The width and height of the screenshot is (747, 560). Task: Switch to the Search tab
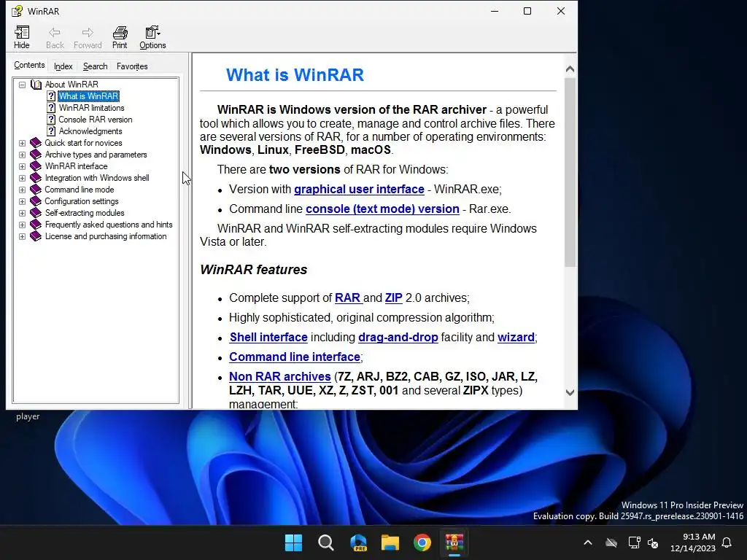click(95, 66)
